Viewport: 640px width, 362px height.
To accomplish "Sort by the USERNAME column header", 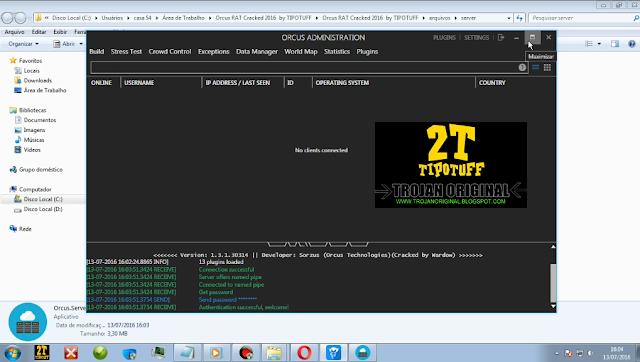I will click(x=139, y=82).
